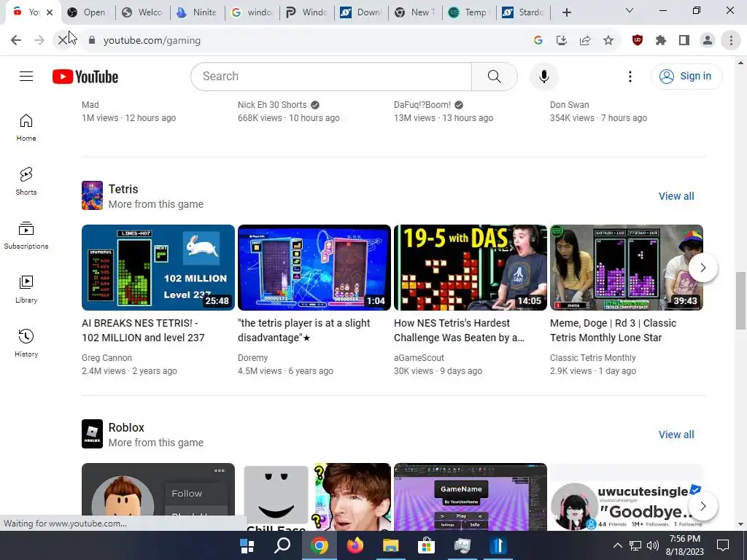Viewport: 747px width, 560px height.
Task: Open volume control in system tray
Action: [x=653, y=545]
